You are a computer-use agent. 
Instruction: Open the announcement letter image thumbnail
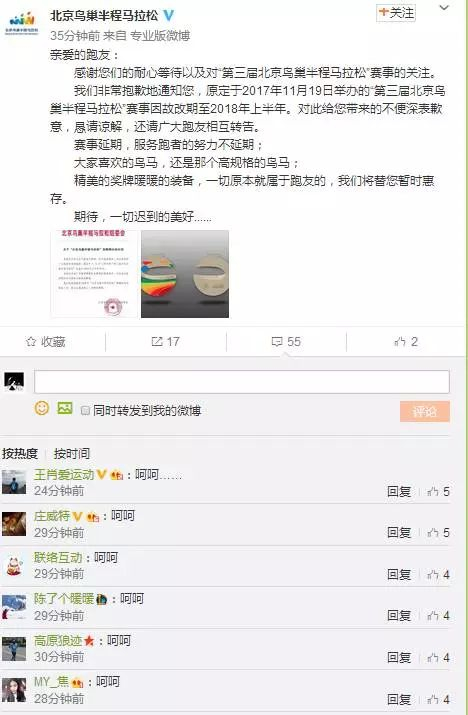[x=94, y=274]
